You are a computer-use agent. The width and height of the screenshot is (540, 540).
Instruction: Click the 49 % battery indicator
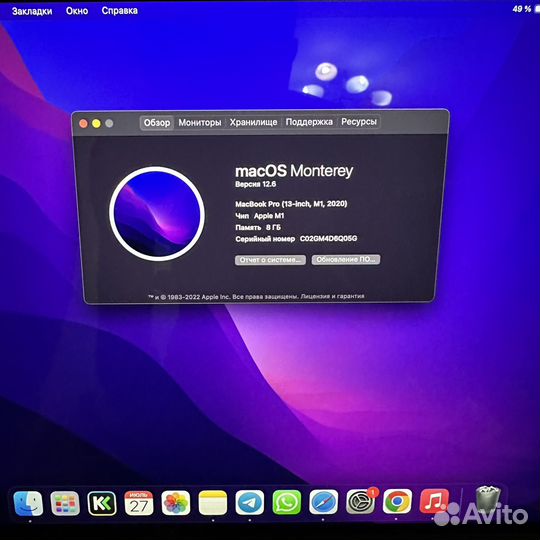[522, 9]
